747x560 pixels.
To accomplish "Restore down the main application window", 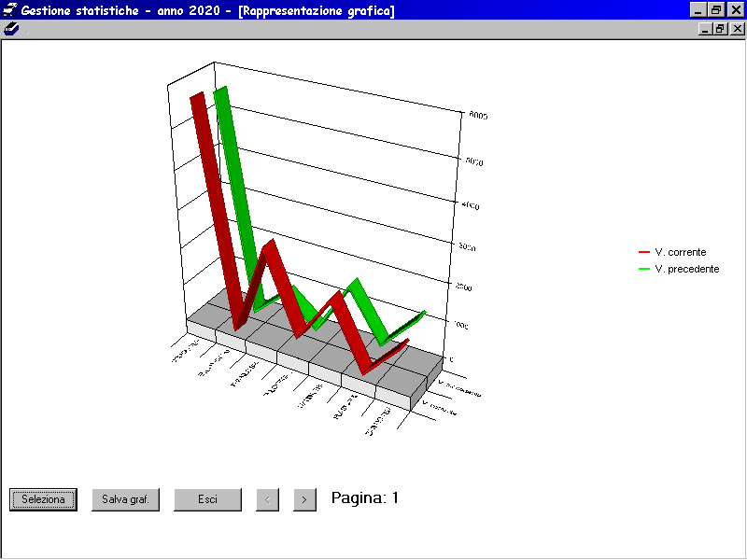I will click(715, 10).
